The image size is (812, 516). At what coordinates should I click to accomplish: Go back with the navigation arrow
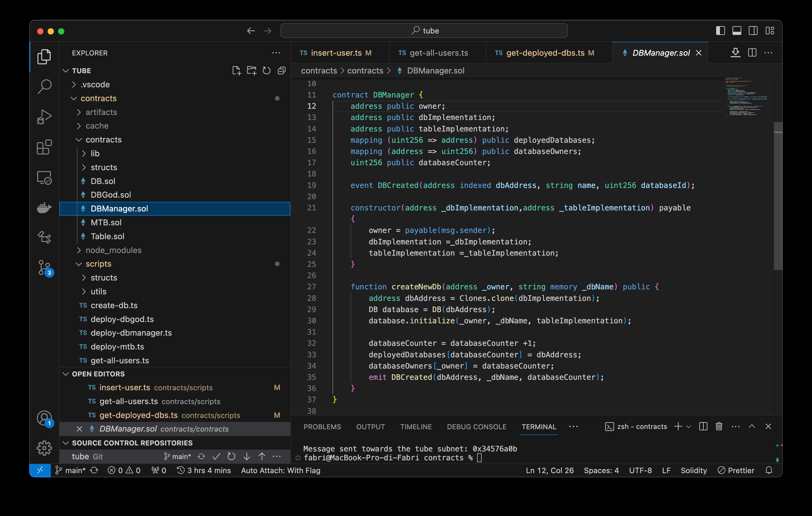tap(251, 31)
